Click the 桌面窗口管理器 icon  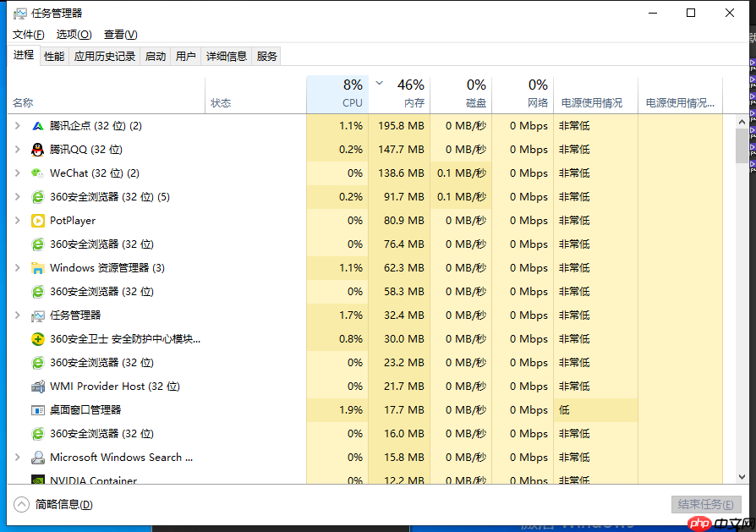coord(37,410)
